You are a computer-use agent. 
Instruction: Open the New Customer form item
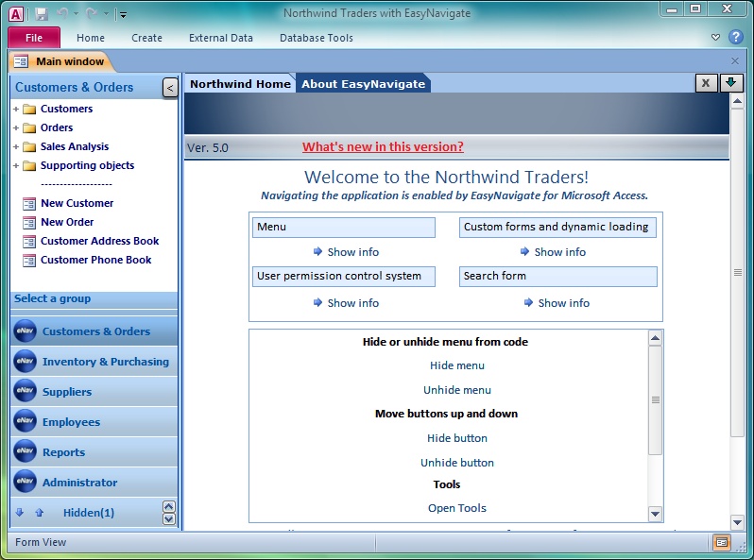click(x=77, y=203)
